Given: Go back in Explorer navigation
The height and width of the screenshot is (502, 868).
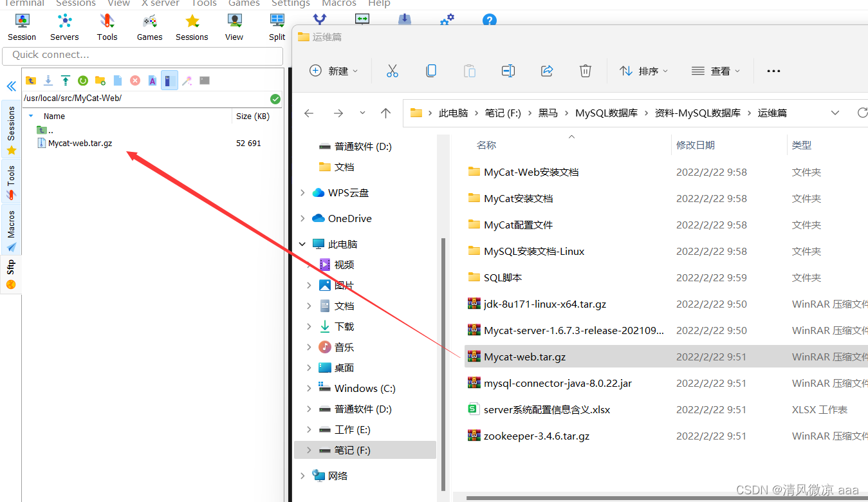Looking at the screenshot, I should [x=309, y=113].
